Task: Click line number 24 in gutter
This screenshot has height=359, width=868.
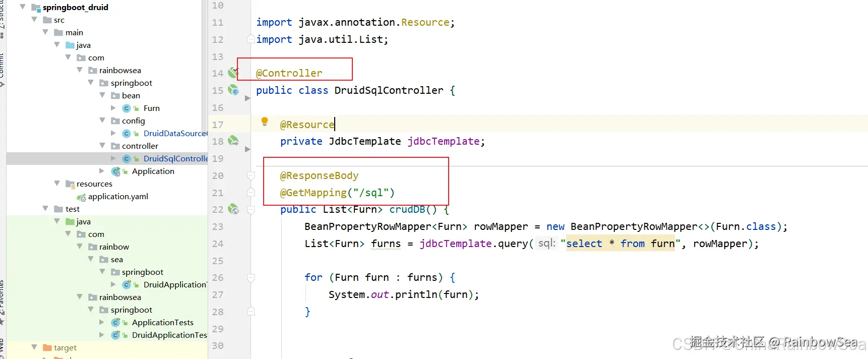Action: click(x=218, y=244)
